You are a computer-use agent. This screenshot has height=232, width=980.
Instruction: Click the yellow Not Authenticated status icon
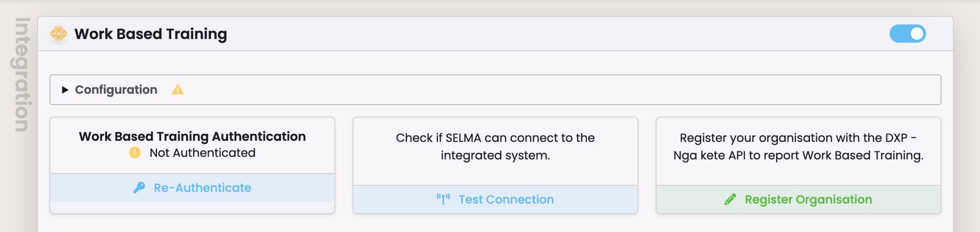coord(135,153)
